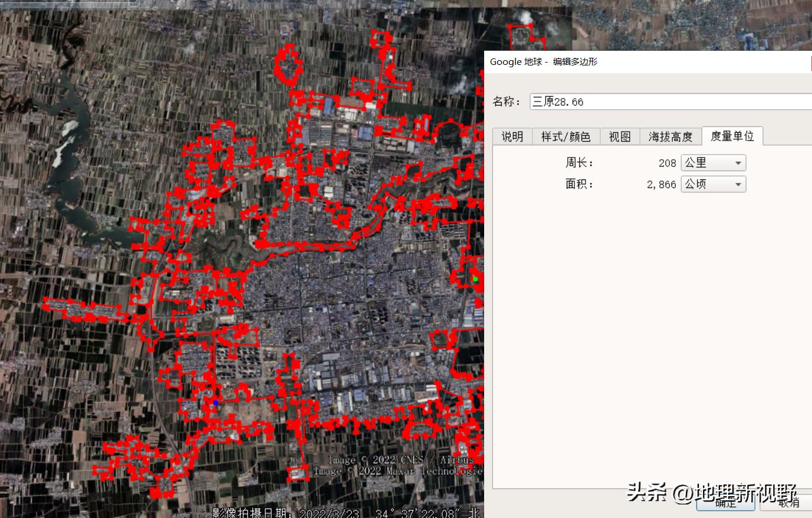The width and height of the screenshot is (812, 518).
Task: Confirm the polygon edits with 确定
Action: click(725, 503)
